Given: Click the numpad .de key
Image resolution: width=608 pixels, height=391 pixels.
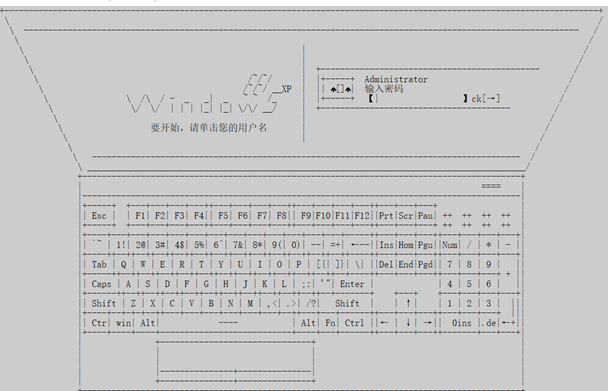Looking at the screenshot, I should tap(489, 323).
